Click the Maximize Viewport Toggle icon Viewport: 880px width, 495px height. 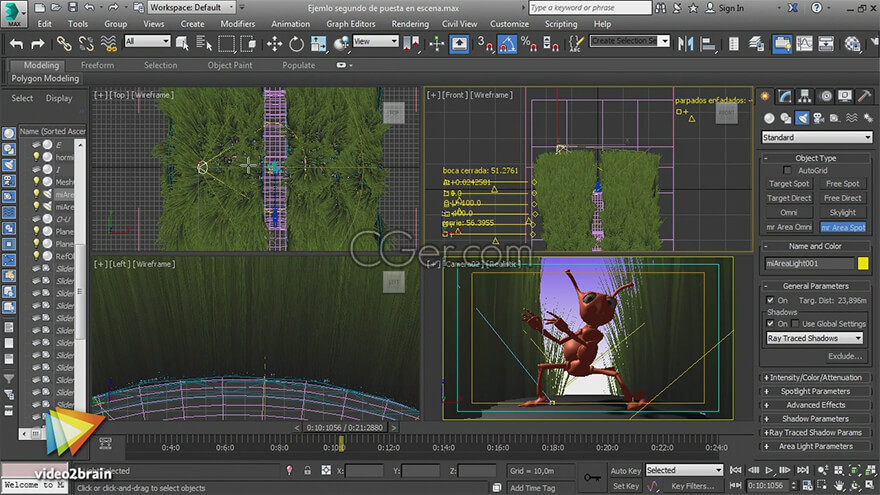click(870, 485)
